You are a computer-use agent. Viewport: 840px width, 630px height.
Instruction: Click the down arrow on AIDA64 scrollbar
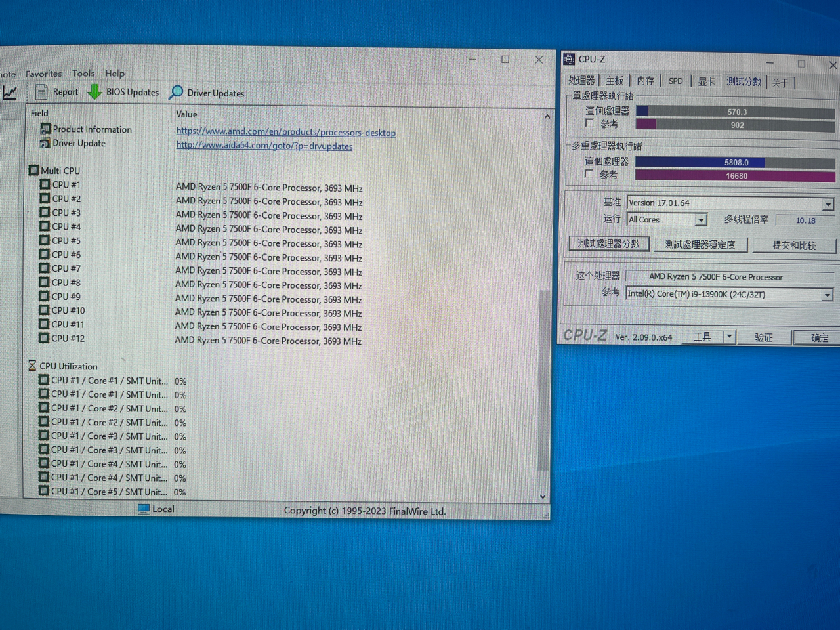[x=543, y=496]
